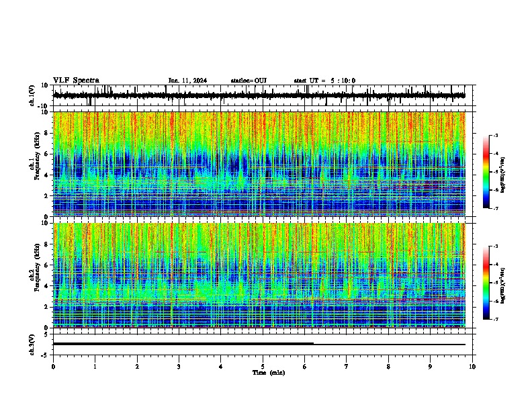The width and height of the screenshot is (532, 411).
Task: Select the date text "Jan. 11, 2024"
Action: [187, 81]
